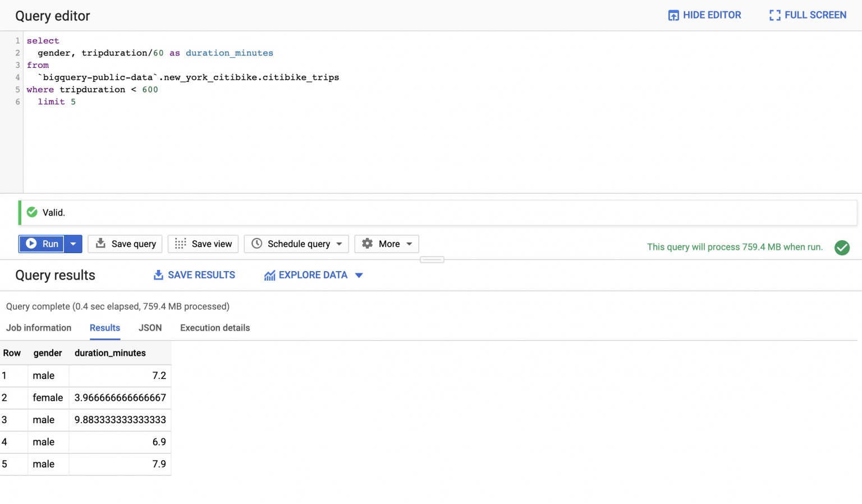Switch to the Job information tab

39,328
